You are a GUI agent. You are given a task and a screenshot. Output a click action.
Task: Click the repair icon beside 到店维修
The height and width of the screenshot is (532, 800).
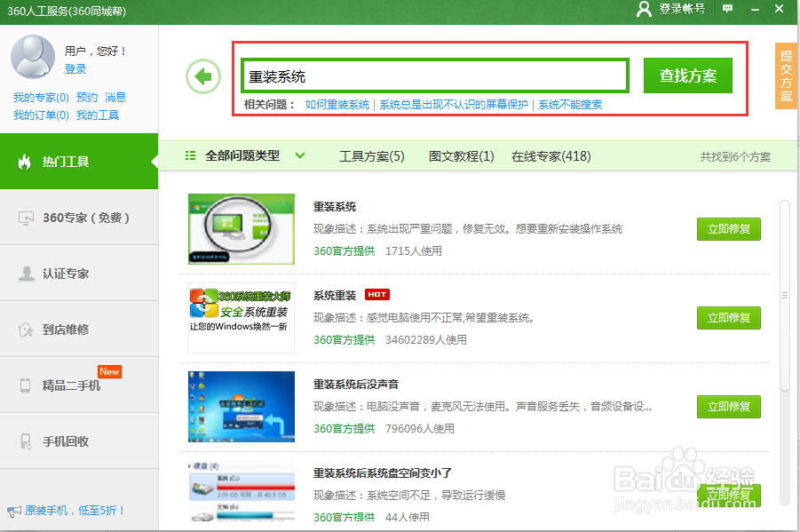(x=26, y=330)
